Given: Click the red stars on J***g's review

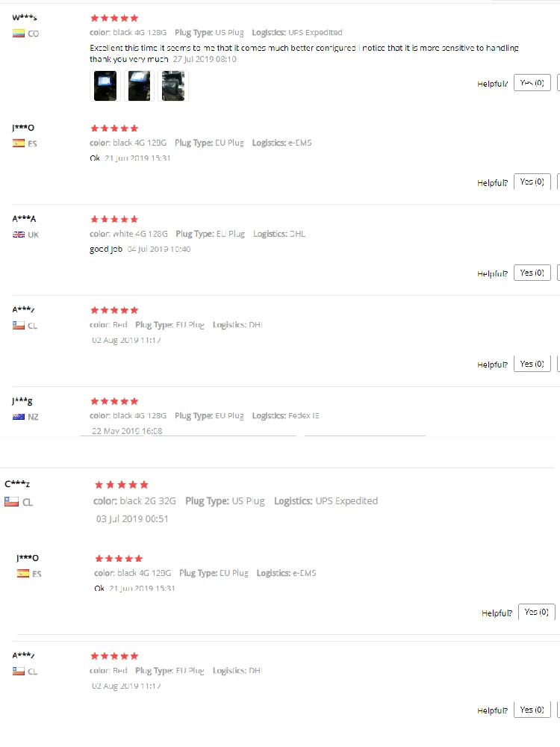Looking at the screenshot, I should [113, 401].
